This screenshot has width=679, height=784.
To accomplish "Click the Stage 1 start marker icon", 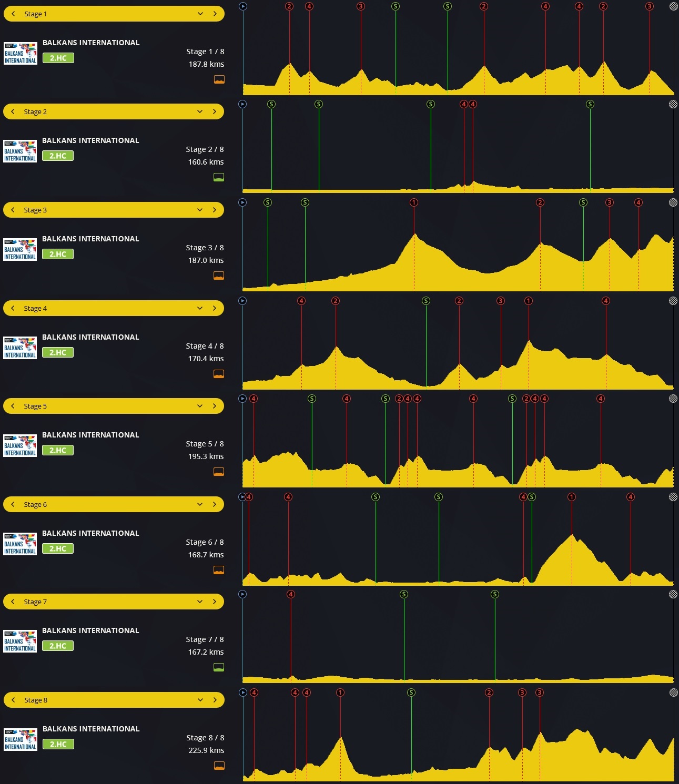I will (x=243, y=6).
